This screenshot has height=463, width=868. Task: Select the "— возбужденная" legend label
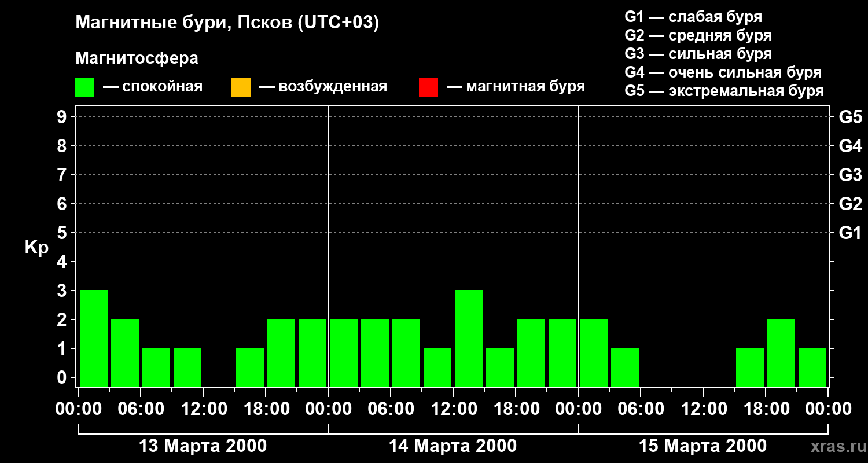(323, 87)
